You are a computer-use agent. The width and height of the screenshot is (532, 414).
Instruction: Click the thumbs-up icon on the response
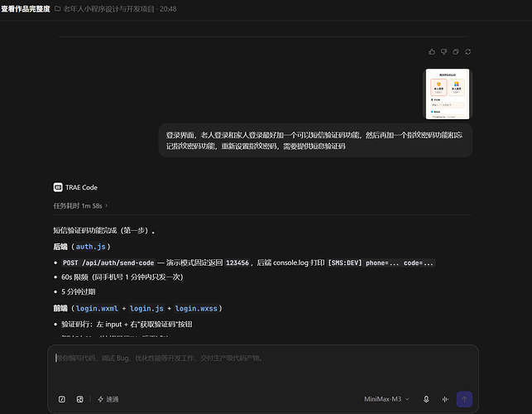[x=432, y=51]
